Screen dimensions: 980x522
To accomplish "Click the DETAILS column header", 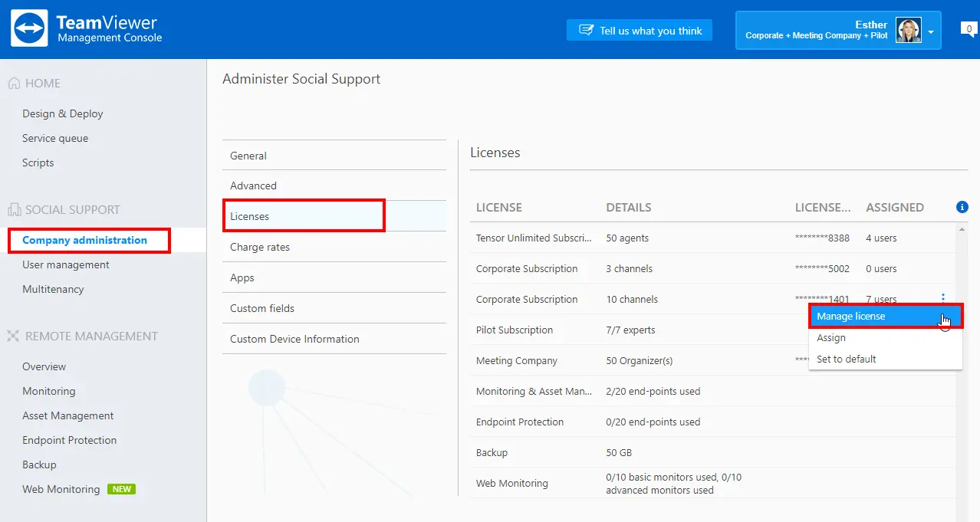I will click(629, 208).
